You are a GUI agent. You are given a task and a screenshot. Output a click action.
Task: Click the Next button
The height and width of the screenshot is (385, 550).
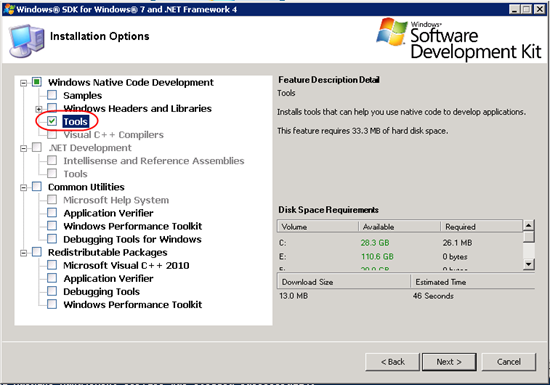point(449,362)
